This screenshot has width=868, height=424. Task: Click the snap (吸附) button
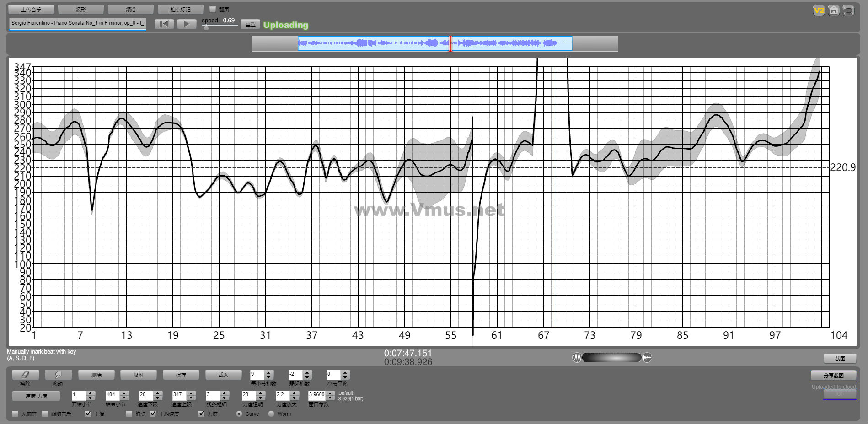click(x=139, y=375)
